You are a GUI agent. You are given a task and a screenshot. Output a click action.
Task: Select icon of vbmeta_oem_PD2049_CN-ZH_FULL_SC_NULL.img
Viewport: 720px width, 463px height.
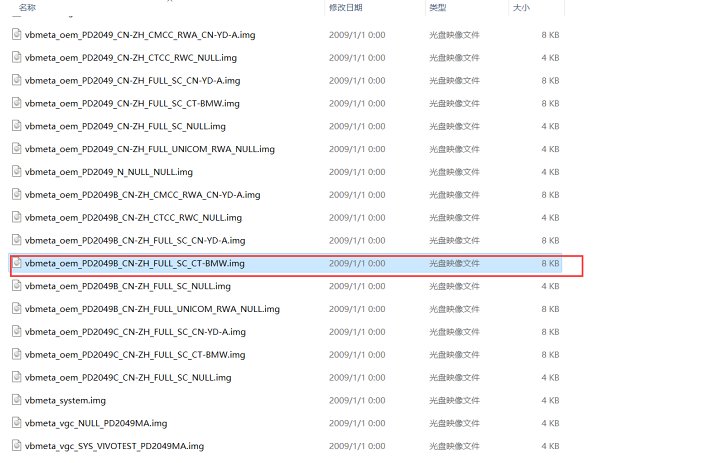coord(17,125)
